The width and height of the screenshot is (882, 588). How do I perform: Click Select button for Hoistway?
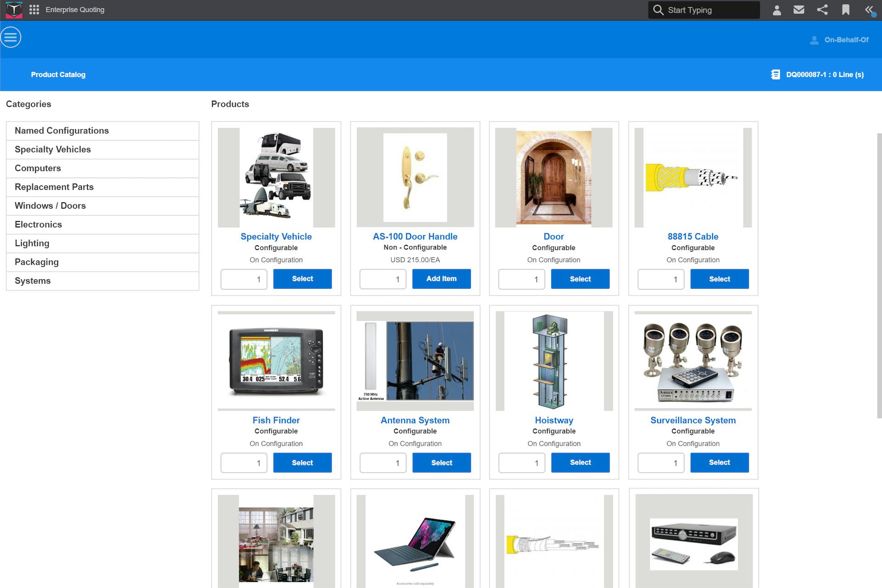[580, 463]
